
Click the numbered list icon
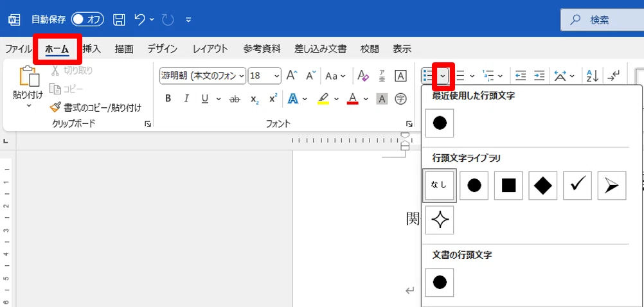[x=461, y=76]
